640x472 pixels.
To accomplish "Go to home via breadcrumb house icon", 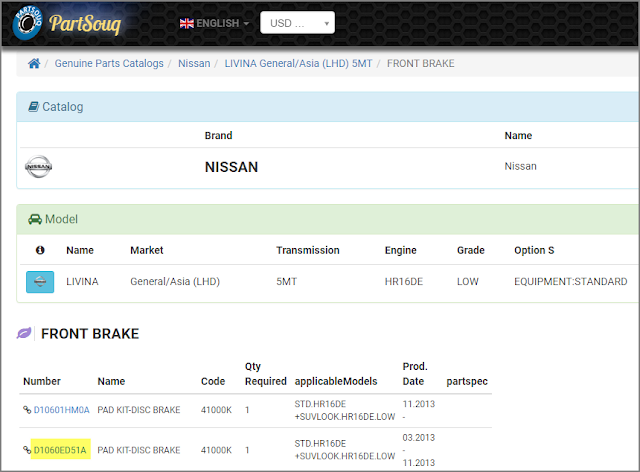I will click(x=34, y=63).
